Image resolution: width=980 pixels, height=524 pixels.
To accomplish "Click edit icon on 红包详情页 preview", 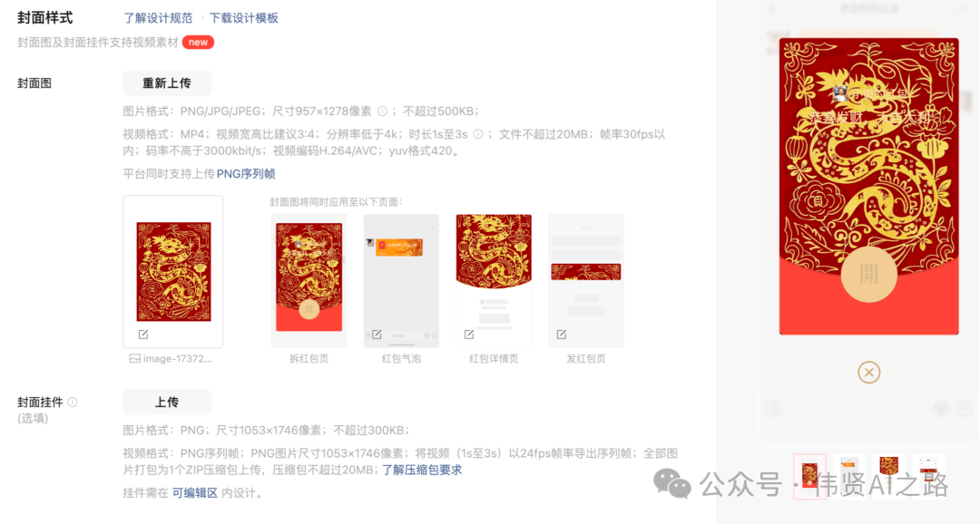I will click(469, 335).
